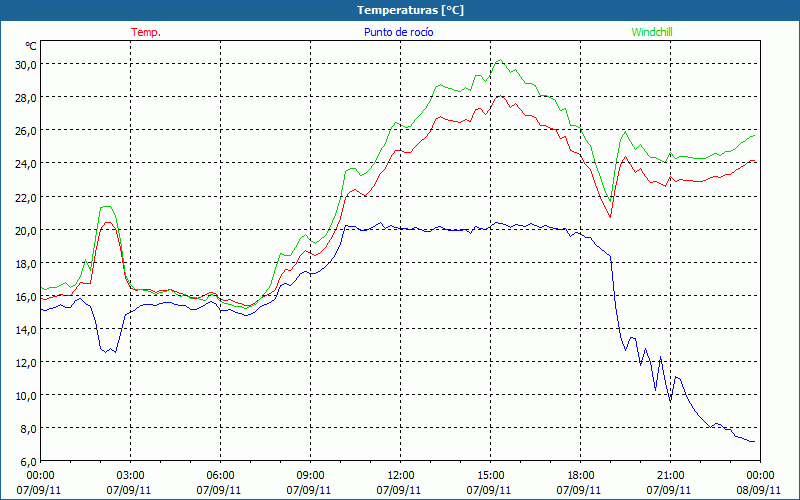Click the "28,0" y-axis value
The image size is (800, 500).
[26, 97]
